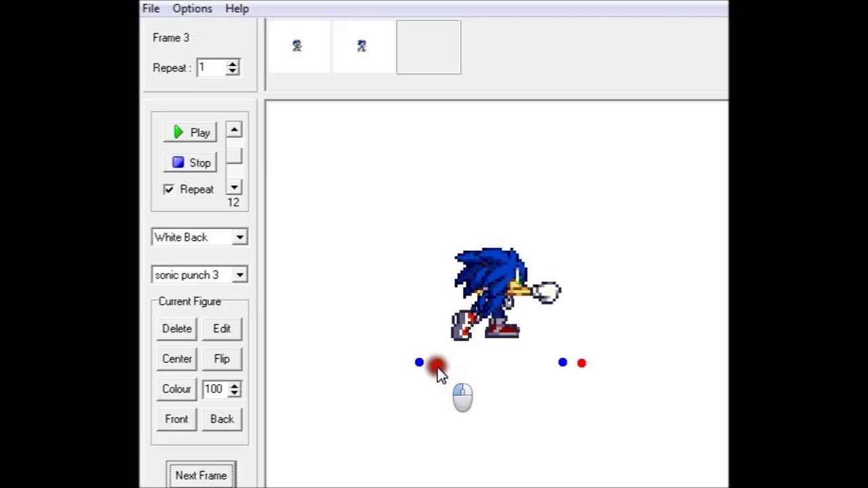This screenshot has width=868, height=488.
Task: Click the Next Frame button
Action: [x=201, y=475]
